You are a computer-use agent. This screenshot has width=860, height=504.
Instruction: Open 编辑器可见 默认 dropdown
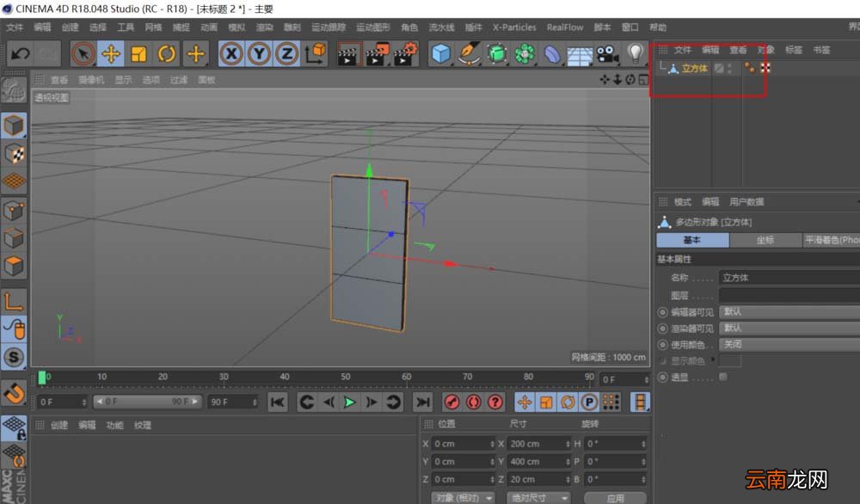(x=789, y=311)
